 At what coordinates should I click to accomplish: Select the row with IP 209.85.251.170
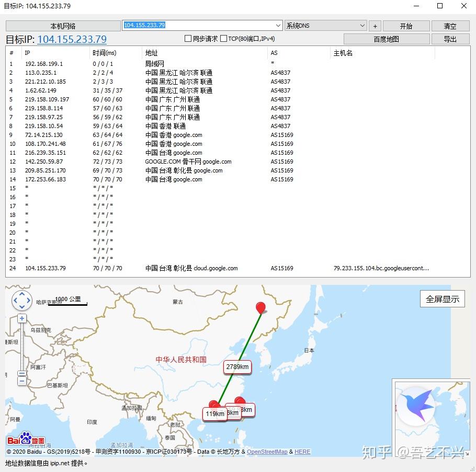(238, 170)
